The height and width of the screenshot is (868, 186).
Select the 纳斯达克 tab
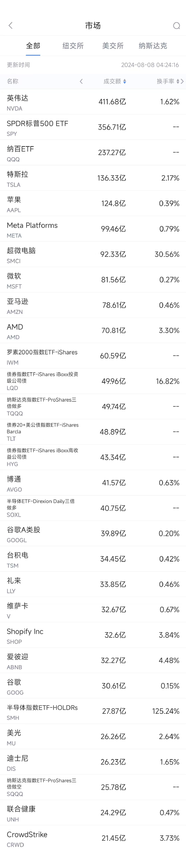153,46
